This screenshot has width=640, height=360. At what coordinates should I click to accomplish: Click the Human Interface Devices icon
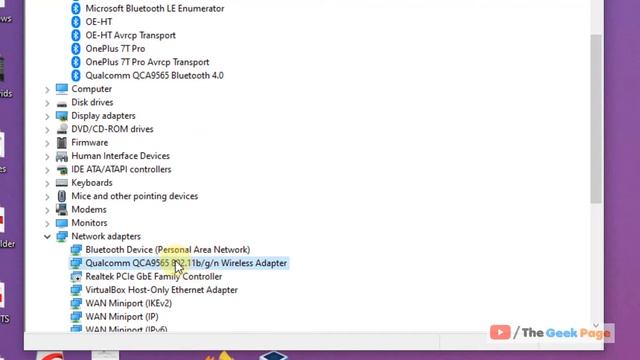(x=62, y=156)
